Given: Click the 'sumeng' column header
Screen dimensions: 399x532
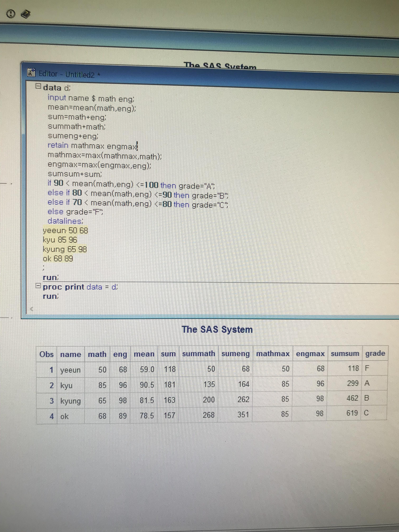Looking at the screenshot, I should coord(236,354).
